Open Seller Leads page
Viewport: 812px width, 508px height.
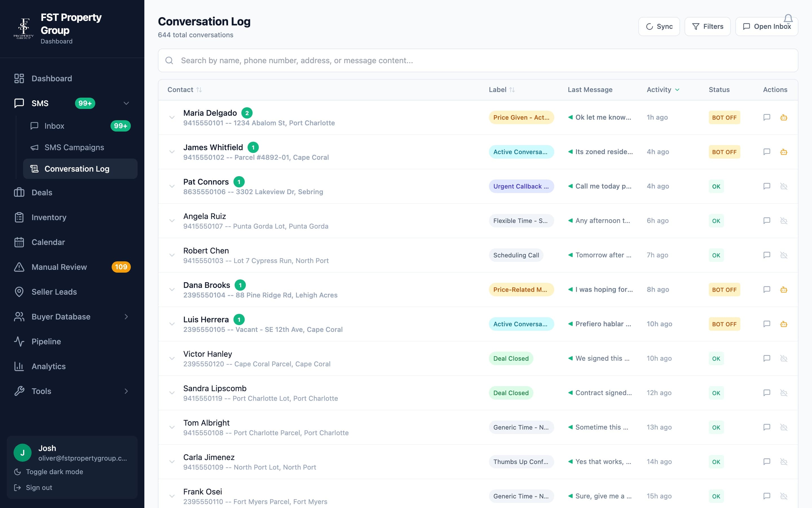(72, 292)
